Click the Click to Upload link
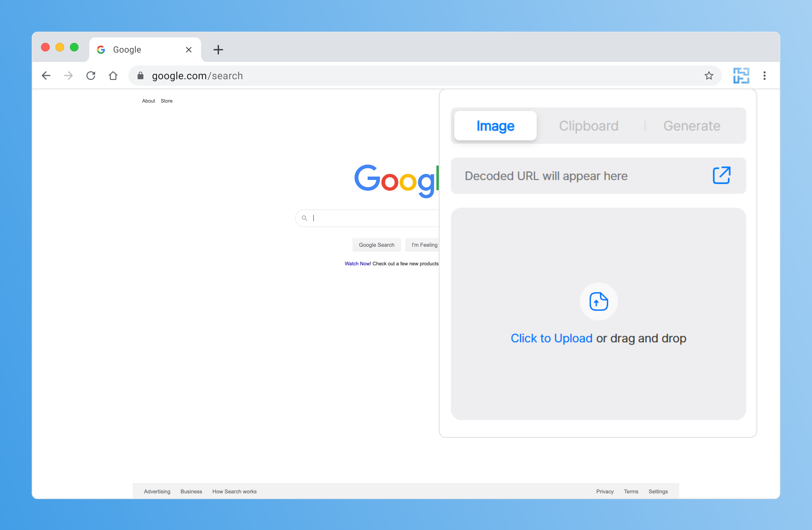Screen dimensions: 812x530 click(551, 338)
